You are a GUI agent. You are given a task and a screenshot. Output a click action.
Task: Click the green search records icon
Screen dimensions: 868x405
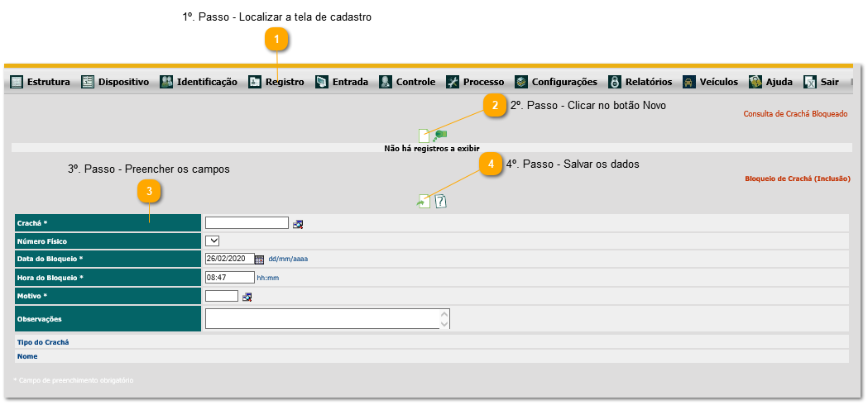coord(440,136)
